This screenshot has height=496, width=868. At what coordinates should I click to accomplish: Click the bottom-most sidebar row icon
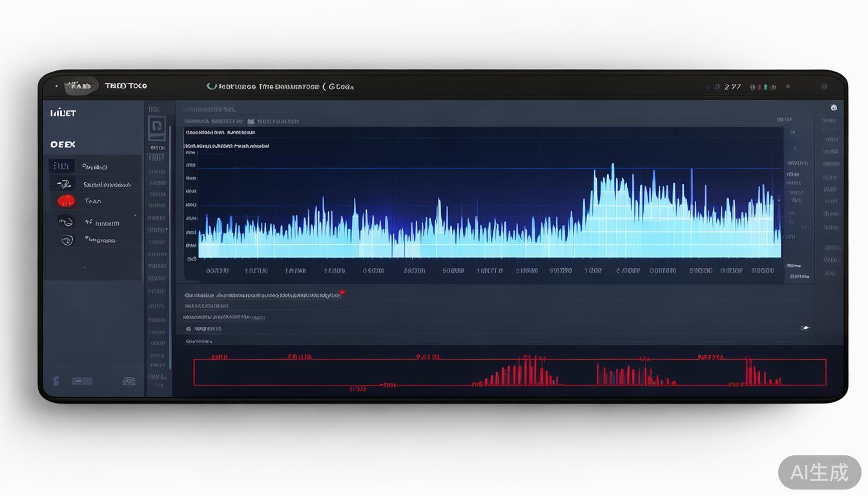point(67,240)
